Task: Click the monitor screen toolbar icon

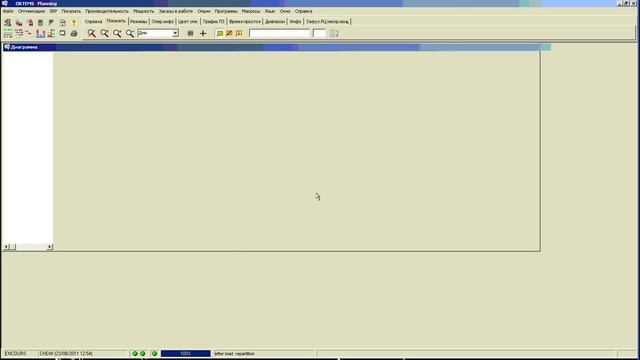Action: tap(62, 33)
